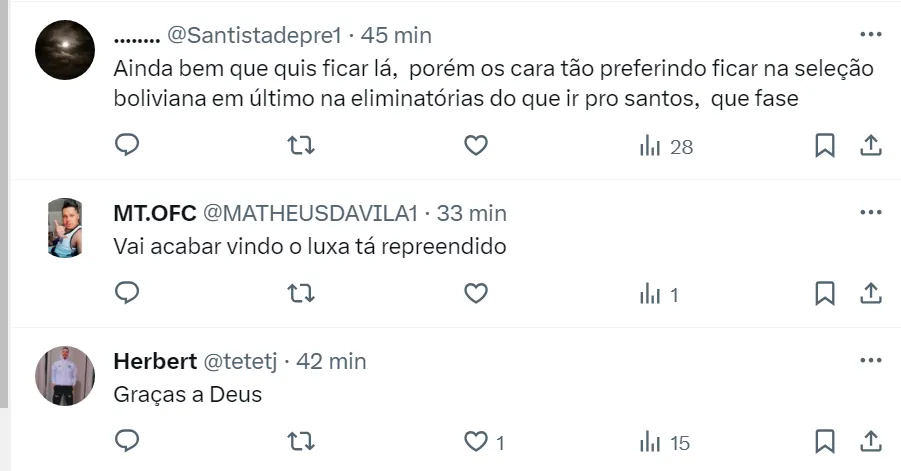Open more options for MT.OFC tweet
This screenshot has height=471, width=901.
[870, 213]
